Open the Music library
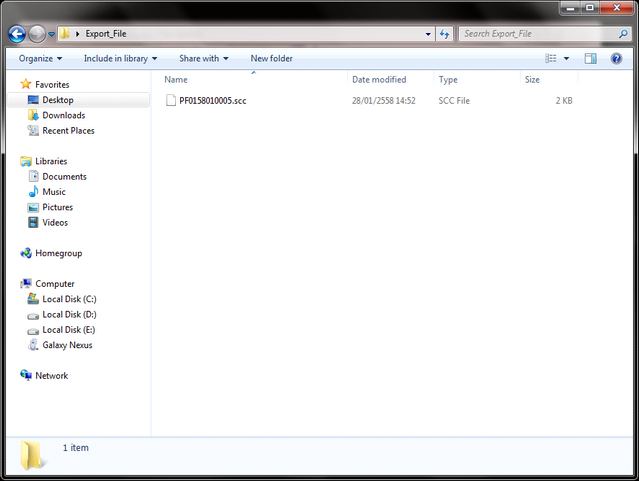Screen dimensions: 639x481 54,192
